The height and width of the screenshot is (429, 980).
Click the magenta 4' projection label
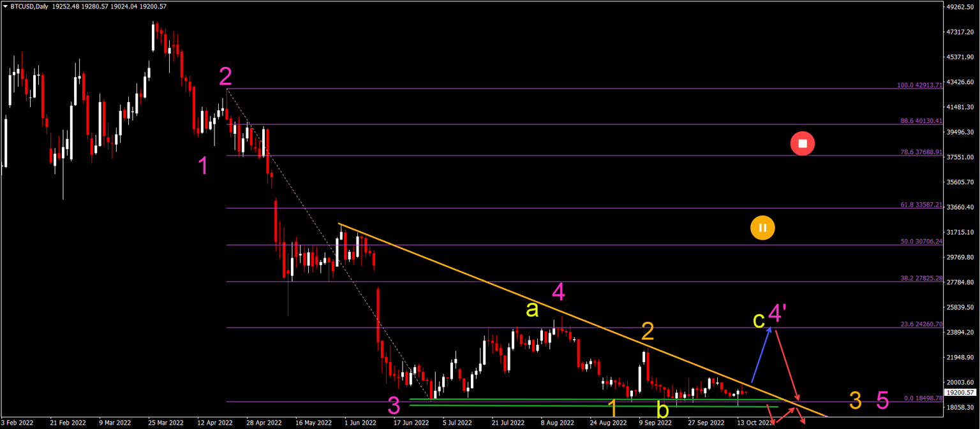click(776, 312)
